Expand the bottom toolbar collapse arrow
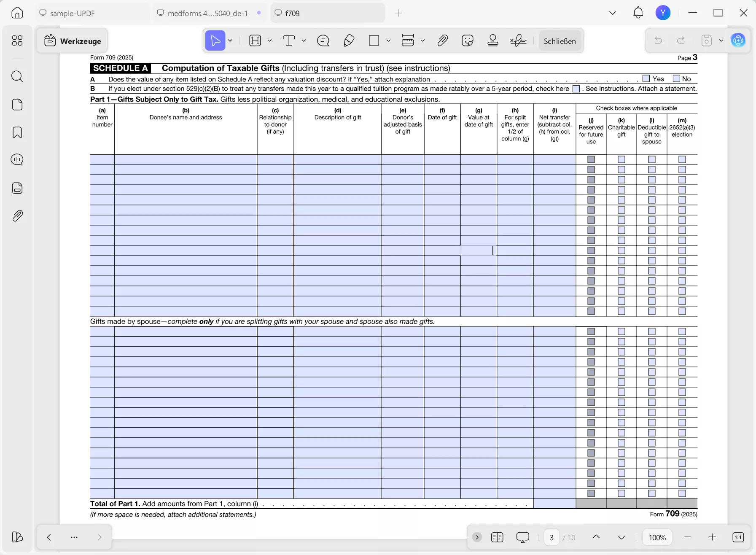The width and height of the screenshot is (756, 555). click(x=477, y=537)
